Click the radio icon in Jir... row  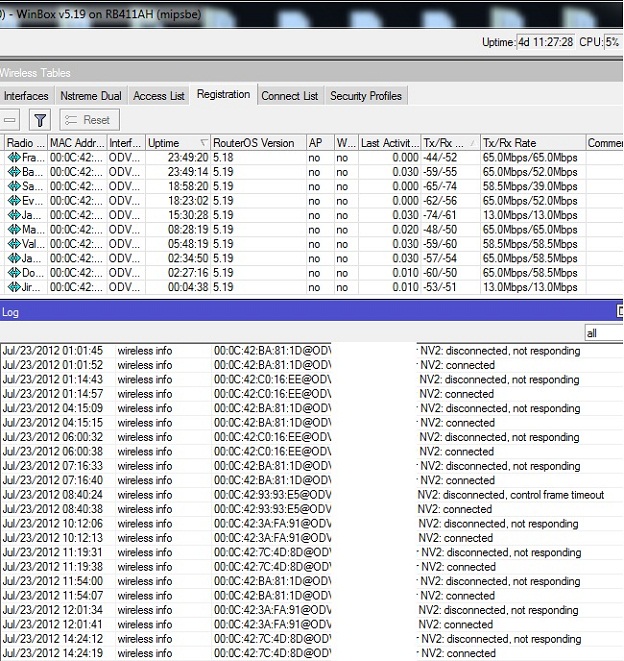pos(14,287)
